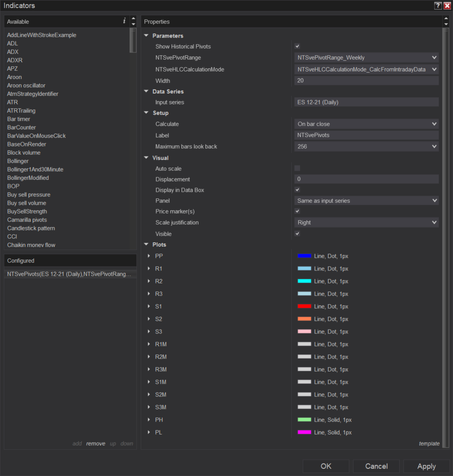Click the pink S3 color swatch
453x476 pixels.
pyautogui.click(x=304, y=331)
